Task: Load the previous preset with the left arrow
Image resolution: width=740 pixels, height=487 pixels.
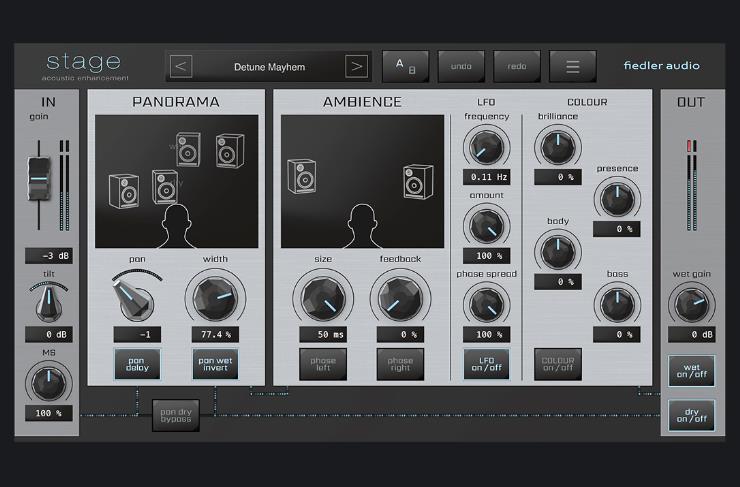Action: tap(181, 67)
